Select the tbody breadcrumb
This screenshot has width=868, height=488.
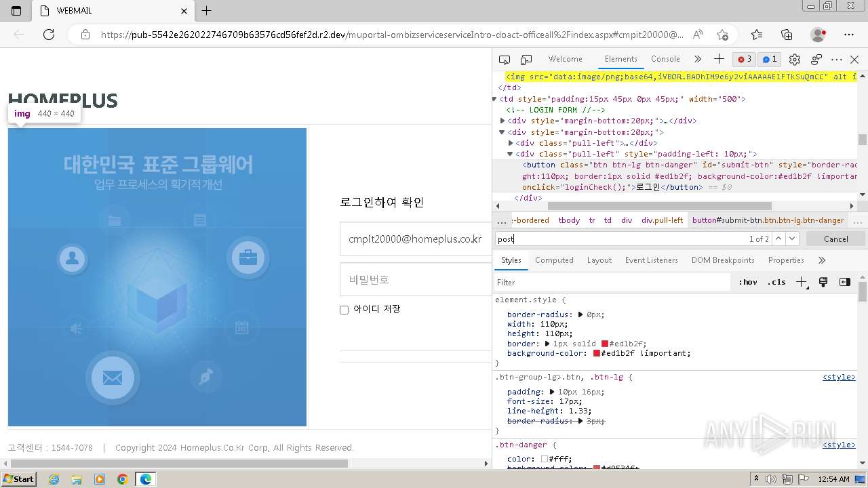click(569, 220)
